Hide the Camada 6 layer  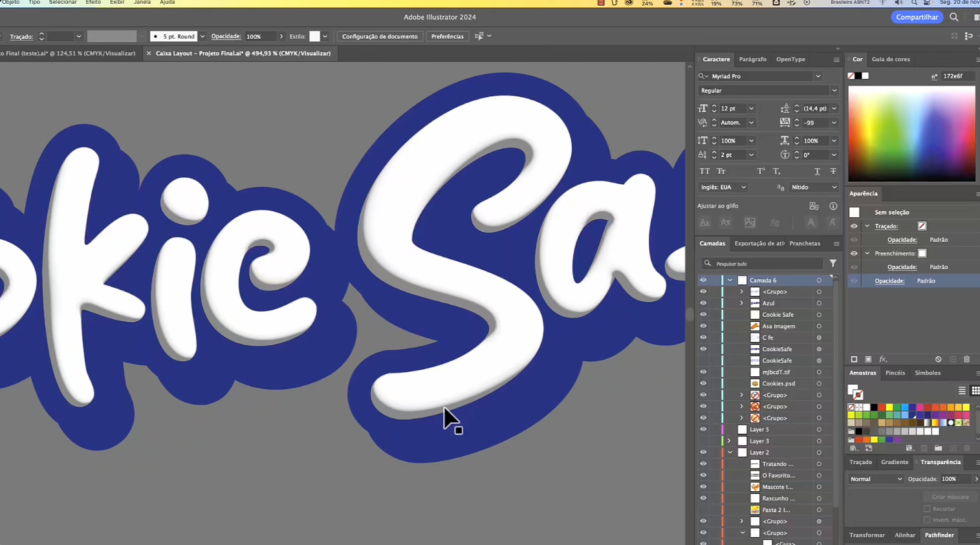[x=703, y=281]
